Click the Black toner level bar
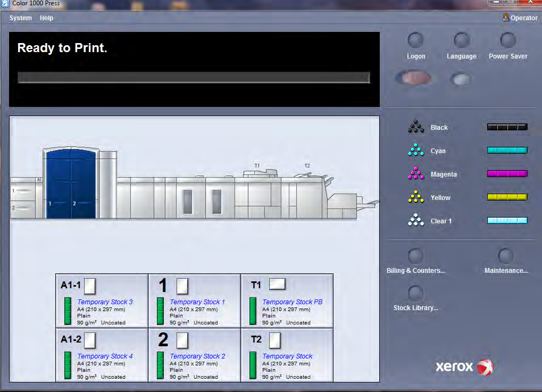 [x=507, y=127]
